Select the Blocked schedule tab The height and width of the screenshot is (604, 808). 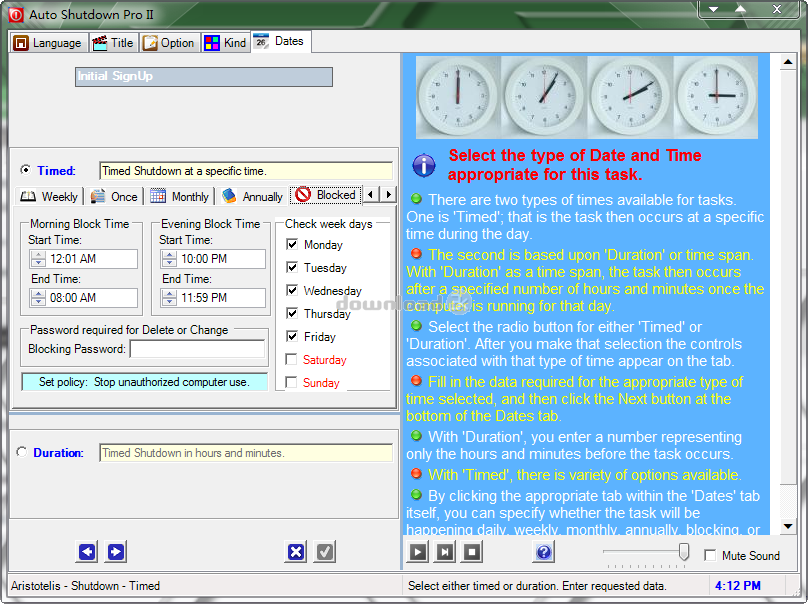click(326, 195)
